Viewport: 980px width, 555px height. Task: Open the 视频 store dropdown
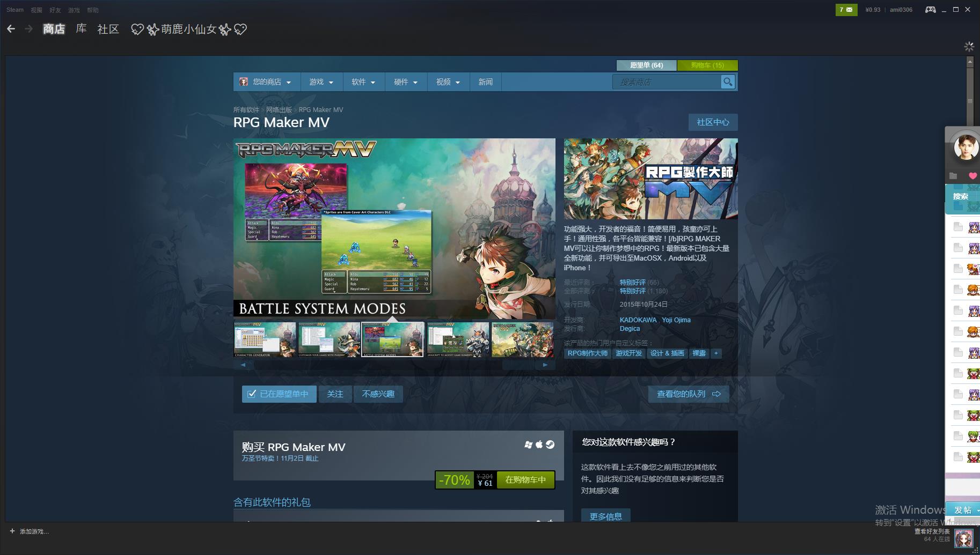tap(448, 82)
